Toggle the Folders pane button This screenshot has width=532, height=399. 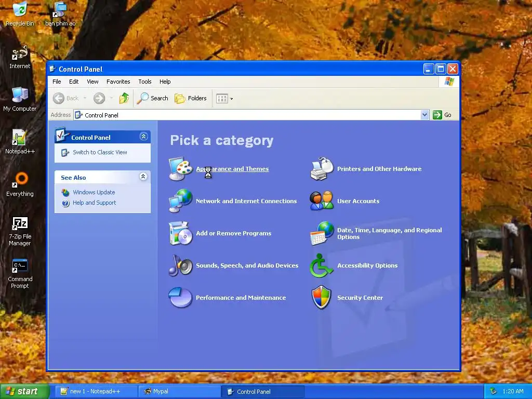(x=191, y=98)
